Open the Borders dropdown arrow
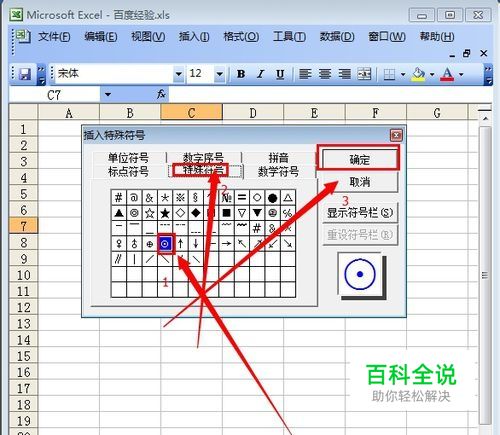500x435 pixels. [403, 74]
